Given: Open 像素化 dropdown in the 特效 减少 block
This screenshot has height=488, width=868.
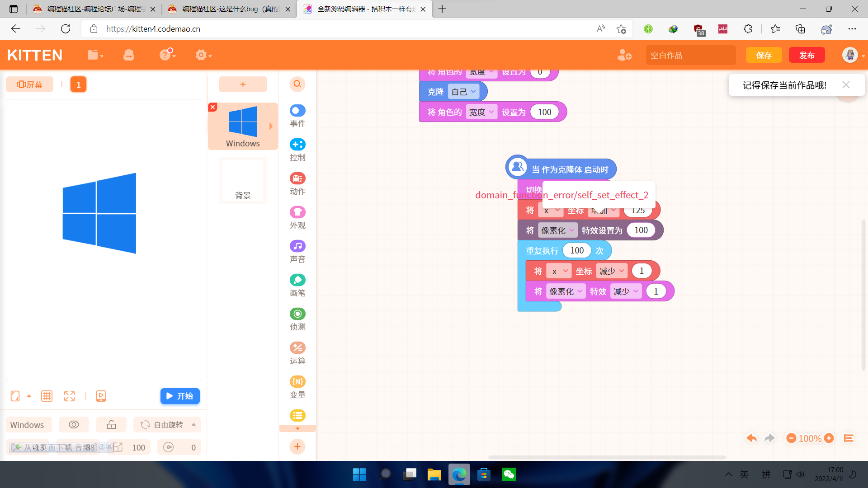Looking at the screenshot, I should tap(566, 291).
